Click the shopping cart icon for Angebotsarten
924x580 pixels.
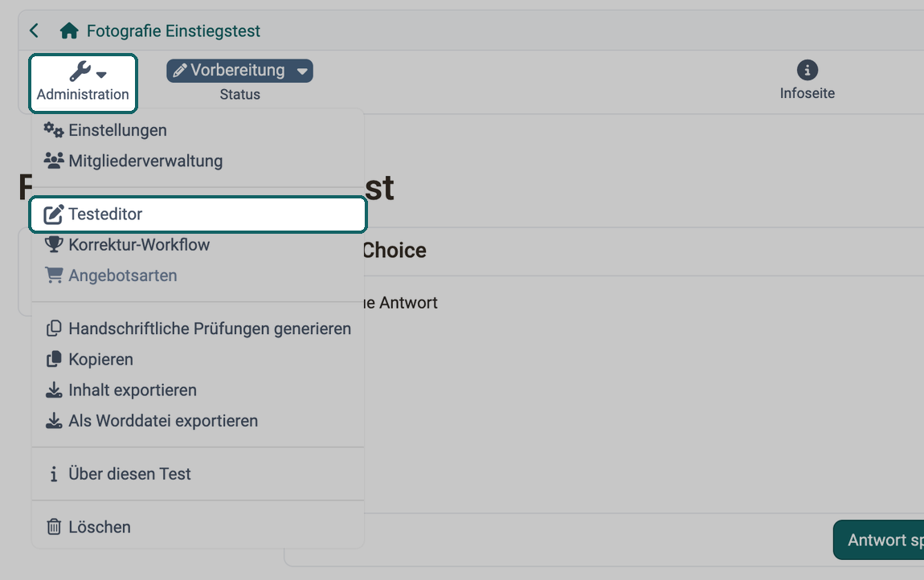click(x=54, y=276)
